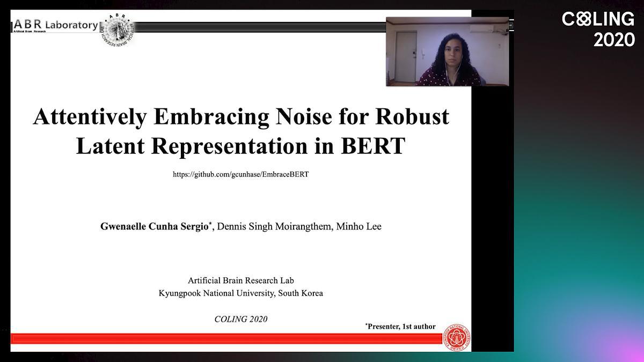This screenshot has width=644, height=362.
Task: Click the ABR Laboratory logo text
Action: click(56, 25)
